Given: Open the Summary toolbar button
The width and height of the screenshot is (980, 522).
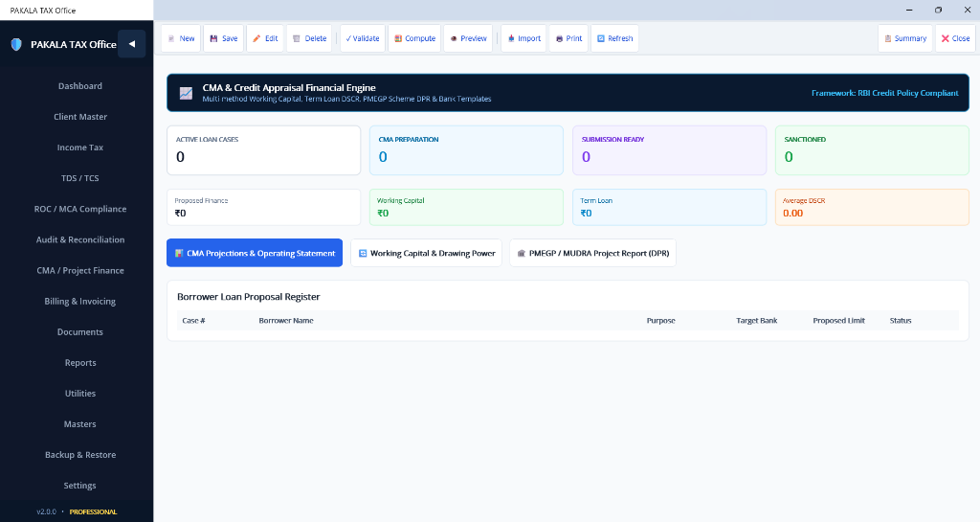Looking at the screenshot, I should 905,38.
